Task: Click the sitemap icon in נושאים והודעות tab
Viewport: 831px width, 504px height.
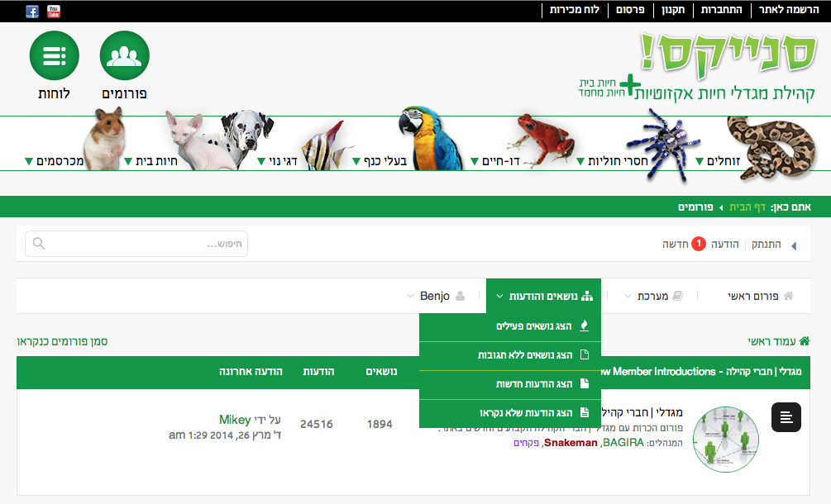Action: [x=587, y=296]
